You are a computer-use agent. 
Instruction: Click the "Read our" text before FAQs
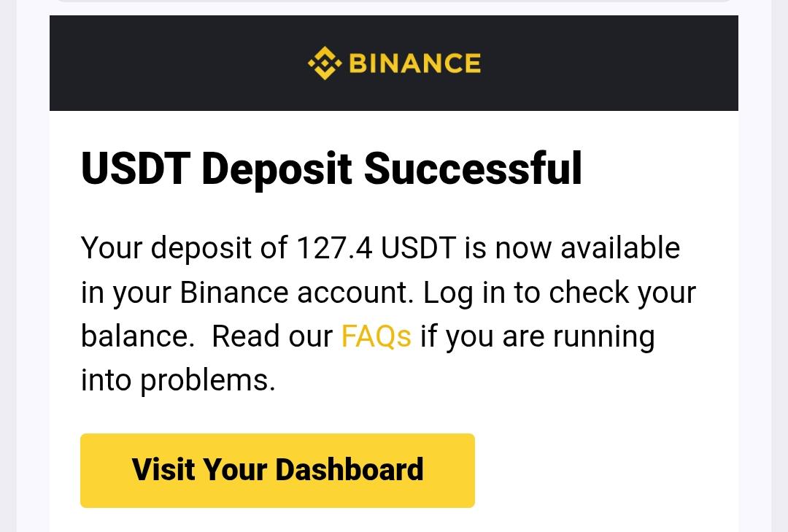coord(272,336)
